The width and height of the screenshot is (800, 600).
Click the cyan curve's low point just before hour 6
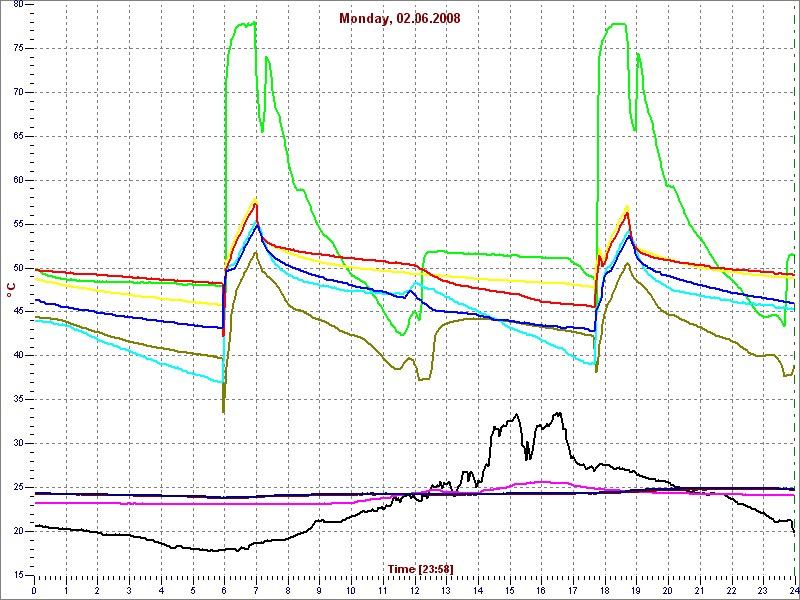coord(221,382)
